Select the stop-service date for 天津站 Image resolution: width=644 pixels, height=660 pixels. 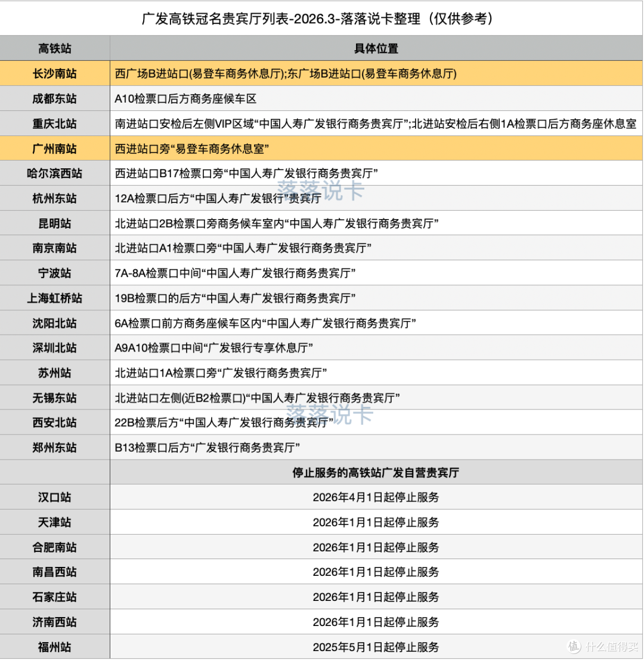pos(376,522)
